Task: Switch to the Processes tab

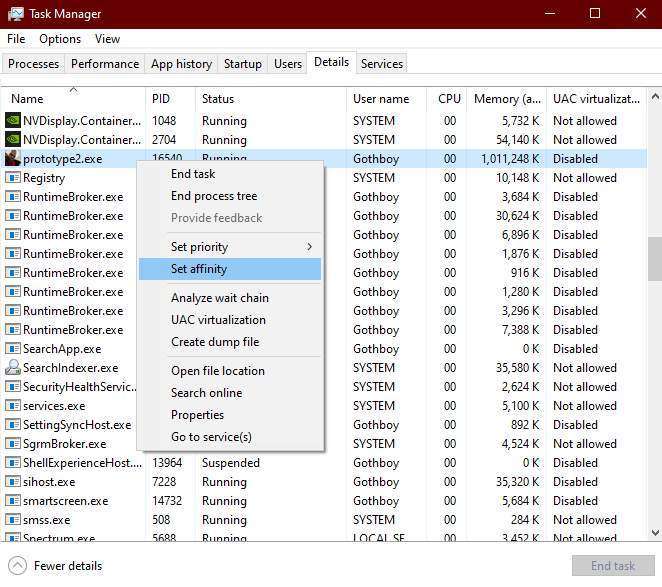Action: (x=33, y=64)
